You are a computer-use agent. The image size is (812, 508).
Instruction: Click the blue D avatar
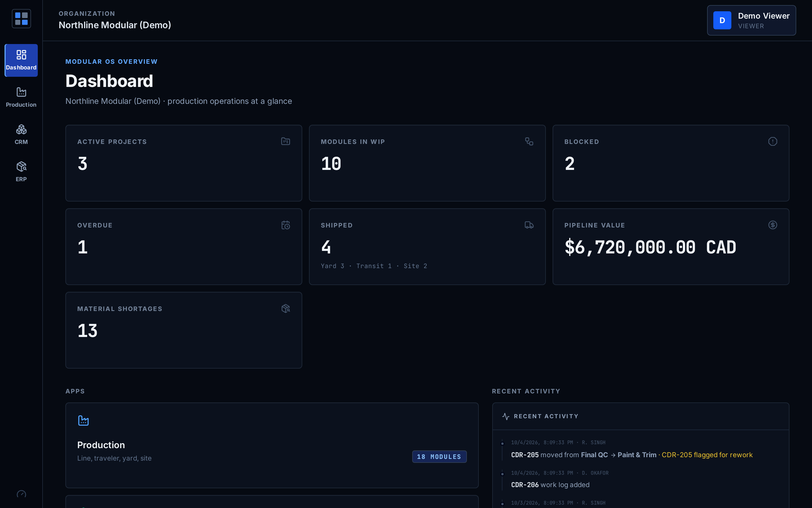722,20
